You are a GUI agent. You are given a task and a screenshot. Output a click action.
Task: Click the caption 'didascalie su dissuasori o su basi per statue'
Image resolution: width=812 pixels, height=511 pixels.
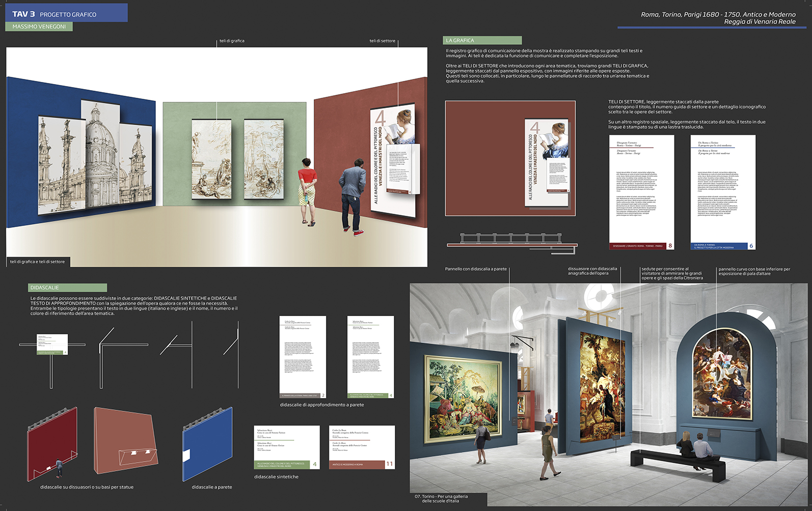click(87, 487)
